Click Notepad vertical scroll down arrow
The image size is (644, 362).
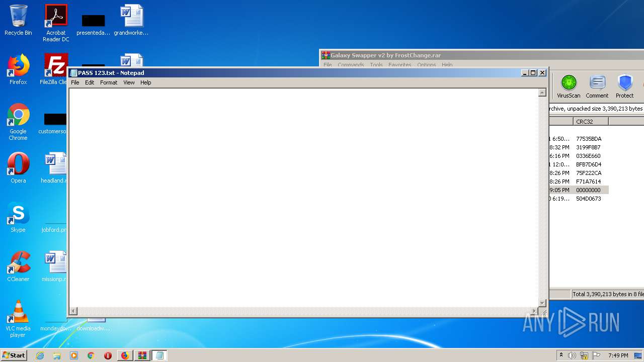(542, 303)
